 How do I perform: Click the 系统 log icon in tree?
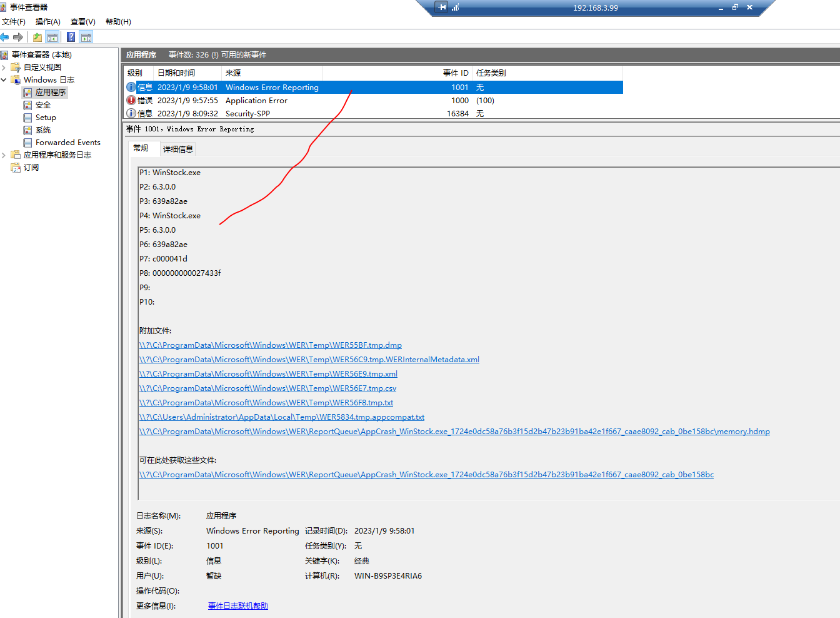point(27,130)
